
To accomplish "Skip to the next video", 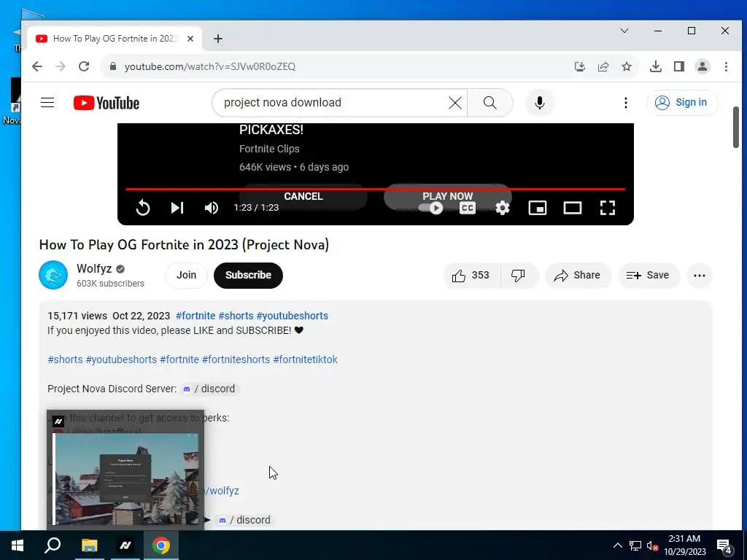I will pyautogui.click(x=177, y=208).
